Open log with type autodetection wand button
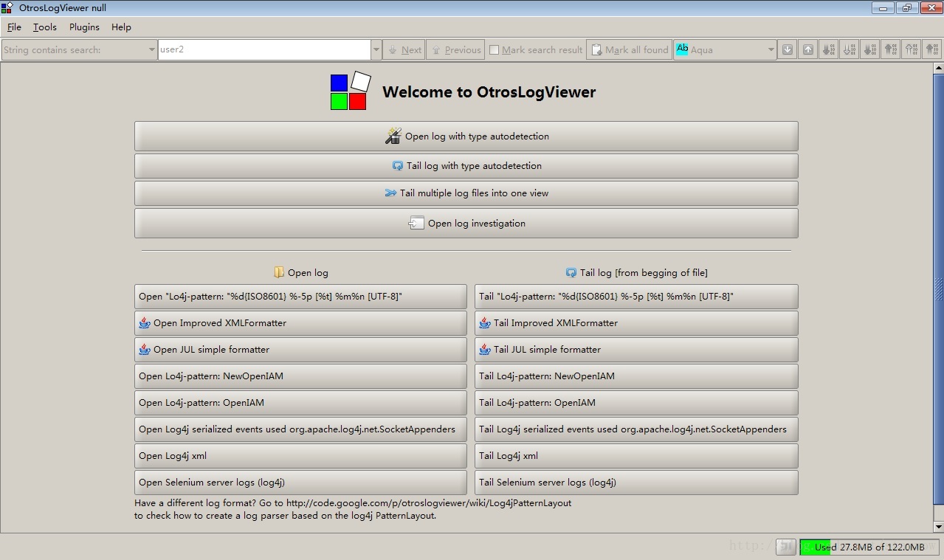Viewport: 944px width, 560px height. [x=466, y=136]
